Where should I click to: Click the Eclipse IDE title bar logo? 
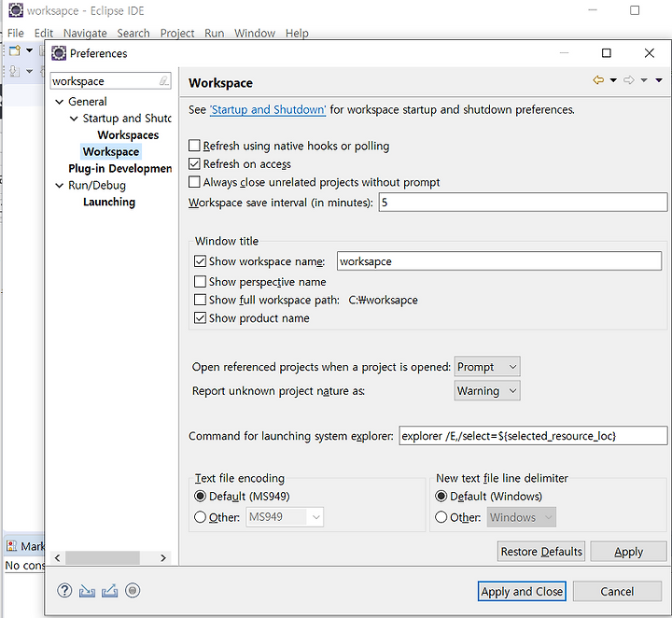(16, 10)
